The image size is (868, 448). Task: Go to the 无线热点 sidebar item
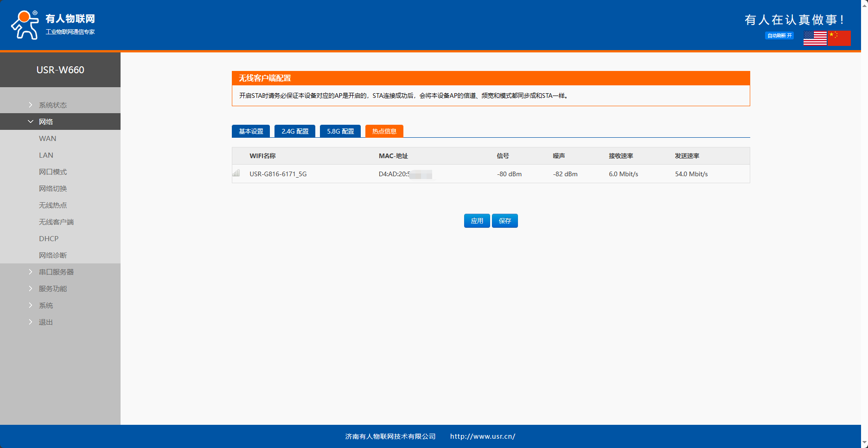(53, 205)
